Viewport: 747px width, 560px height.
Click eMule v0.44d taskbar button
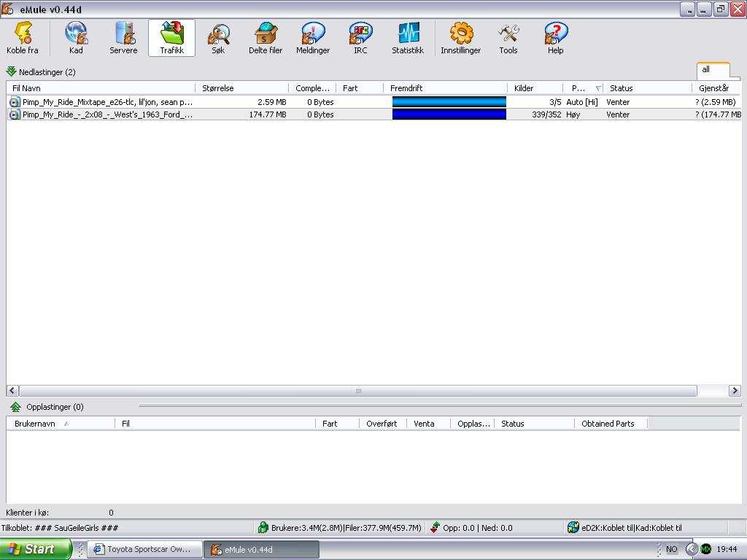pos(261,550)
